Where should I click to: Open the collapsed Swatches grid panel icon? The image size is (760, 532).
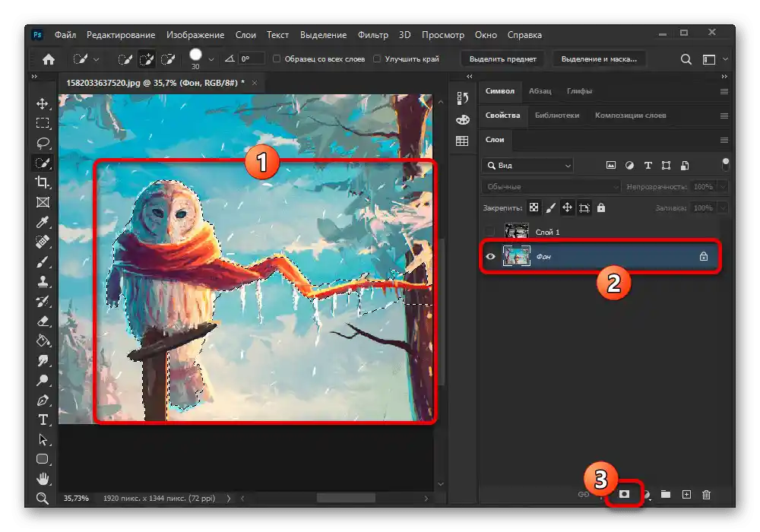[462, 141]
